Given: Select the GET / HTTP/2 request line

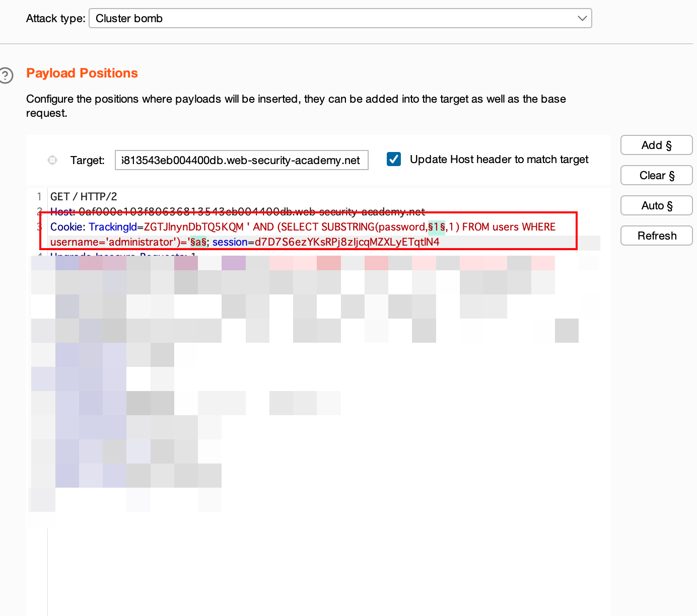Looking at the screenshot, I should [x=83, y=196].
